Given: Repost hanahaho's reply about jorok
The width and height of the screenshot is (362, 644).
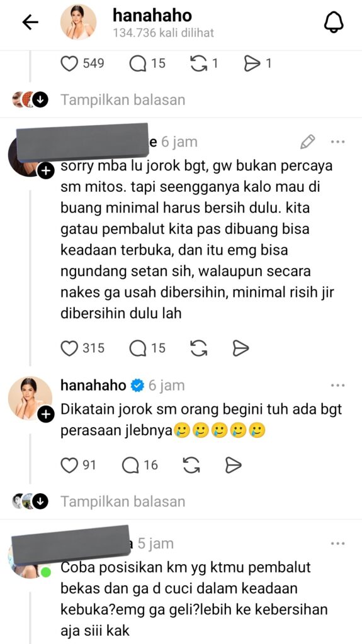Looking at the screenshot, I should coord(191,465).
